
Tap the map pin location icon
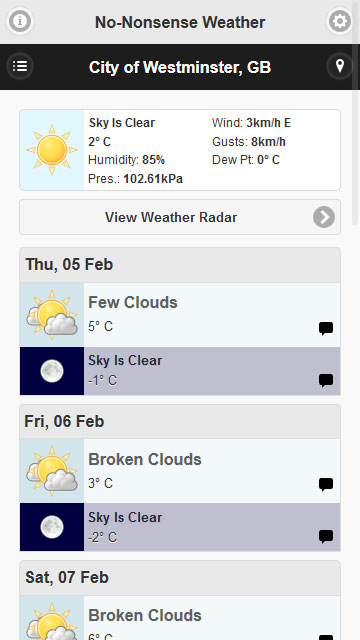pyautogui.click(x=340, y=66)
